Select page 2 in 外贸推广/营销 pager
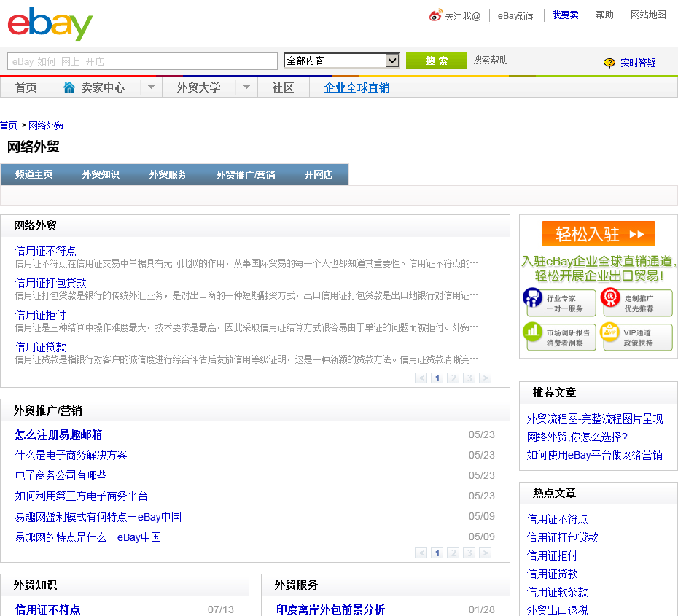Image resolution: width=678 pixels, height=616 pixels. click(453, 553)
